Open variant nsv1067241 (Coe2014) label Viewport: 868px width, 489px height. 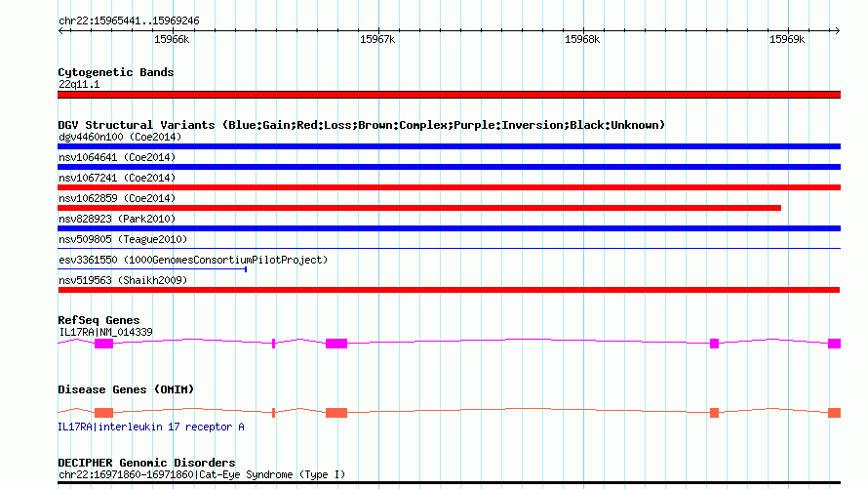tap(117, 178)
